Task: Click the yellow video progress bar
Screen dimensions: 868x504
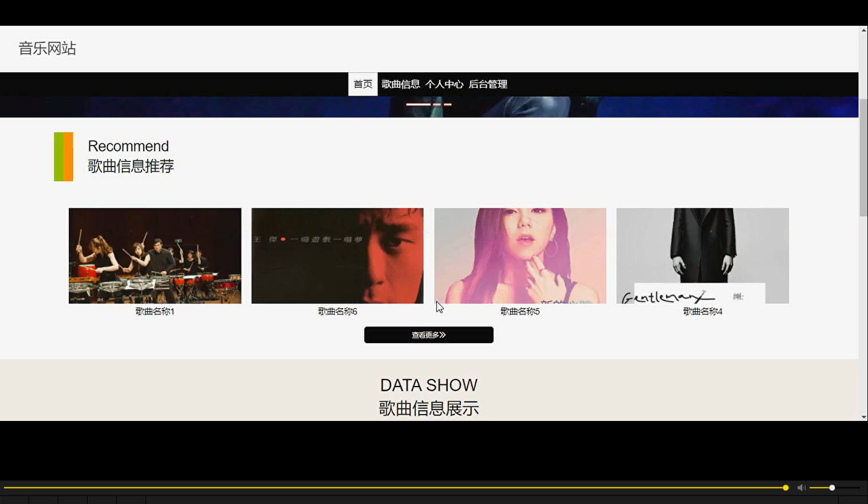Action: (x=394, y=488)
